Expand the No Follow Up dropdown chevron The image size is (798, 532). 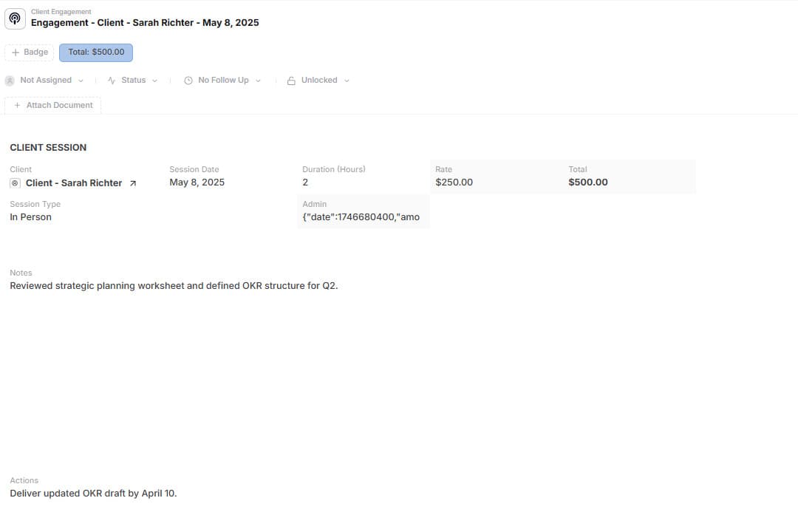click(x=258, y=81)
